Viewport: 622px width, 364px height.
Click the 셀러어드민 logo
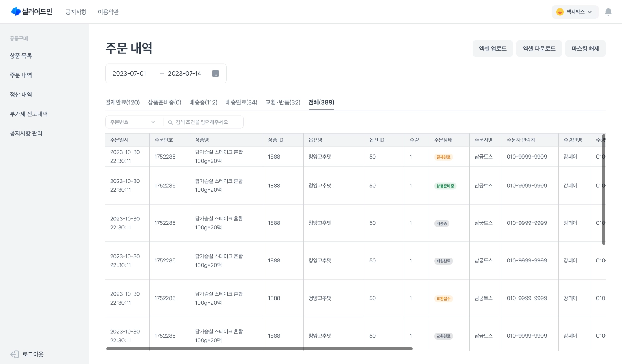tap(32, 12)
